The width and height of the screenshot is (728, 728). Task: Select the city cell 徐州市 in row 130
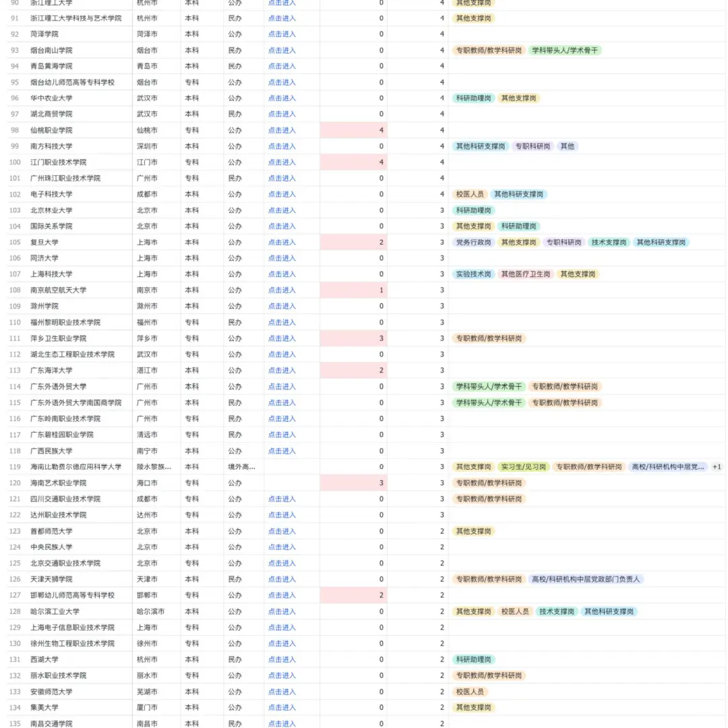click(156, 644)
